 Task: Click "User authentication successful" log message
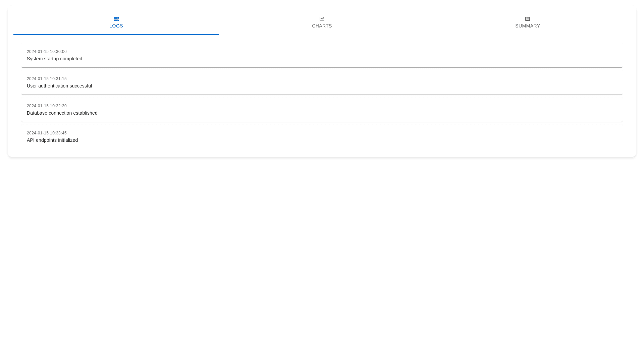59,86
